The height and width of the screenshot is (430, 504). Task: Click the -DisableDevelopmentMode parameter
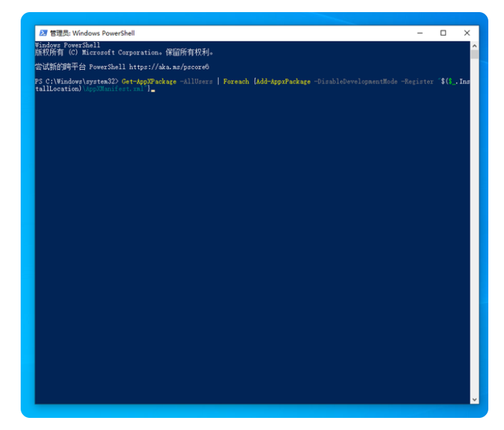pos(356,81)
